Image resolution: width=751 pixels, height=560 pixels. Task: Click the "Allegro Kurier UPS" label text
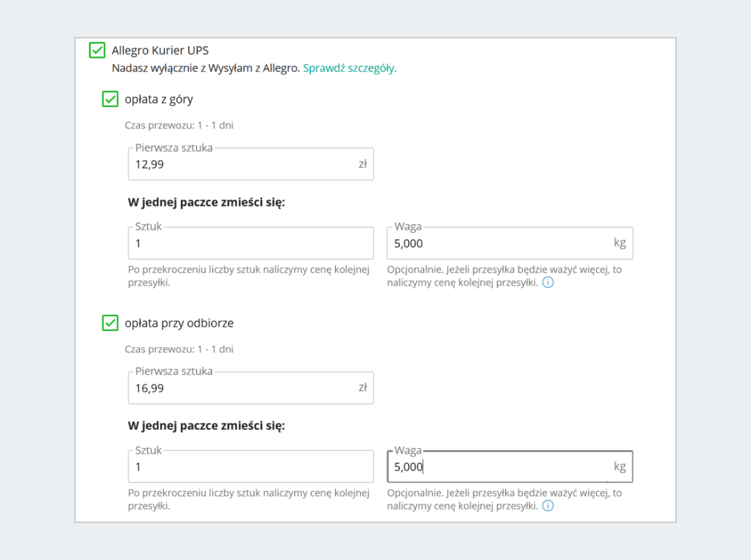(160, 50)
